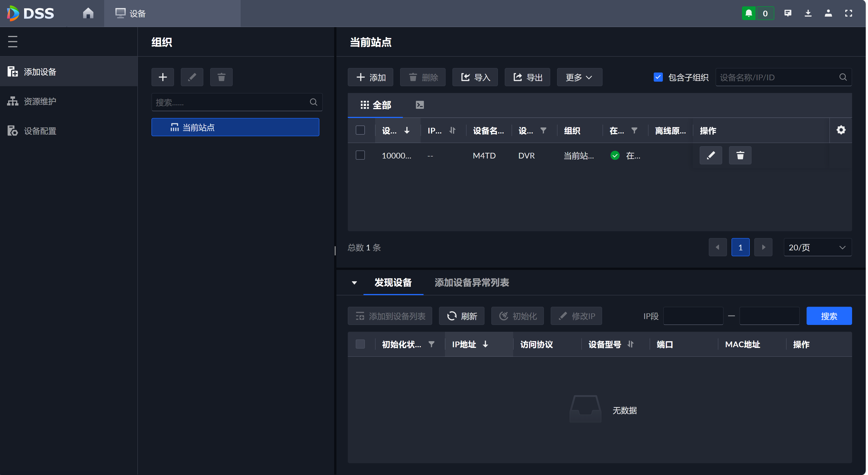
Task: Go to previous page arrow
Action: pos(718,247)
